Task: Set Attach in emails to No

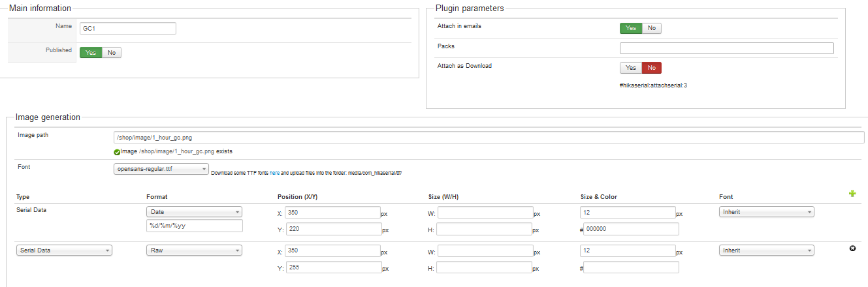Action: click(x=652, y=28)
